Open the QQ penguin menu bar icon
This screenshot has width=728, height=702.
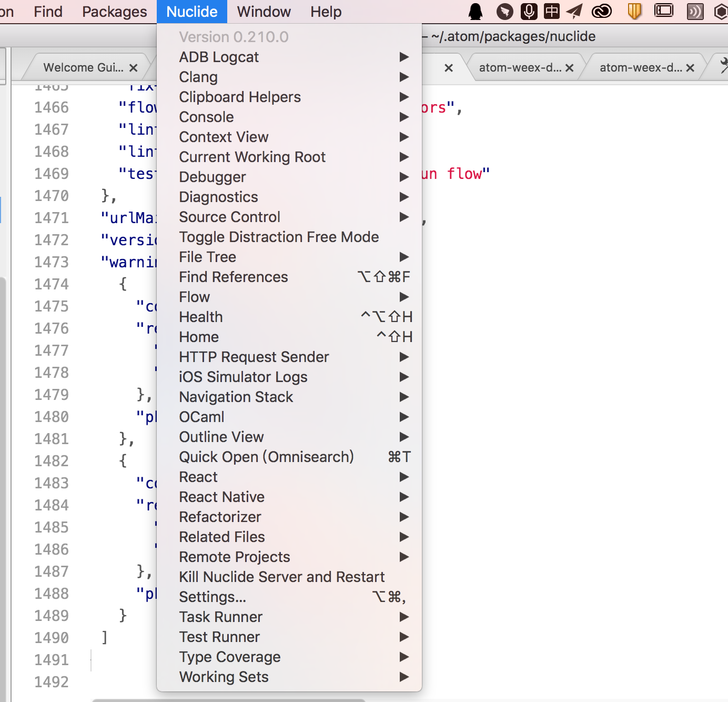click(476, 12)
